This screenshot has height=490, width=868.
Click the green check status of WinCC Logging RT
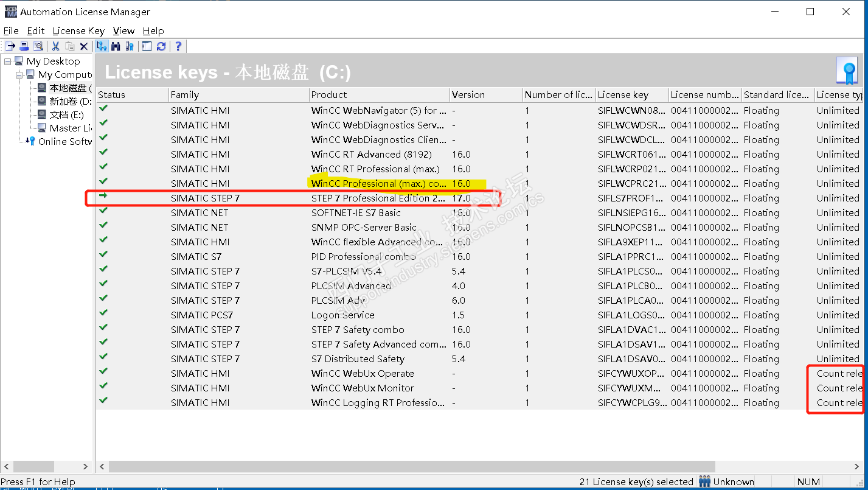(x=103, y=401)
